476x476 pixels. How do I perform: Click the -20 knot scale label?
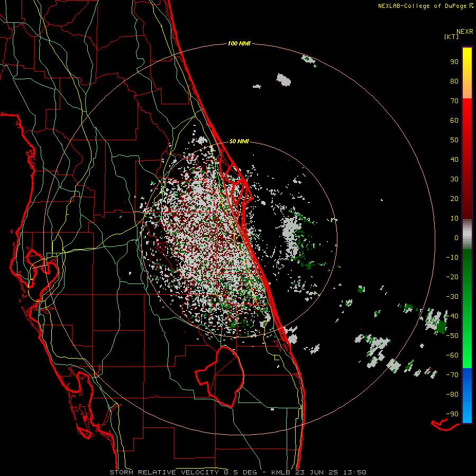[x=452, y=277]
